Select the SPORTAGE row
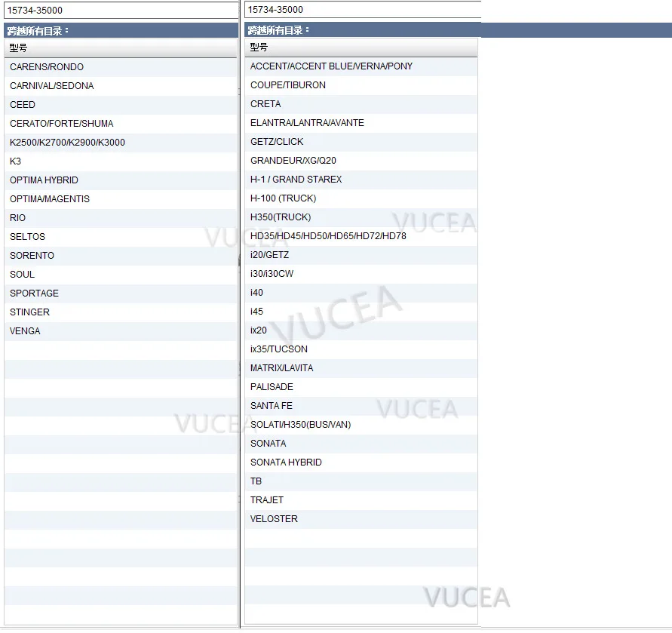This screenshot has height=633, width=672. (121, 293)
